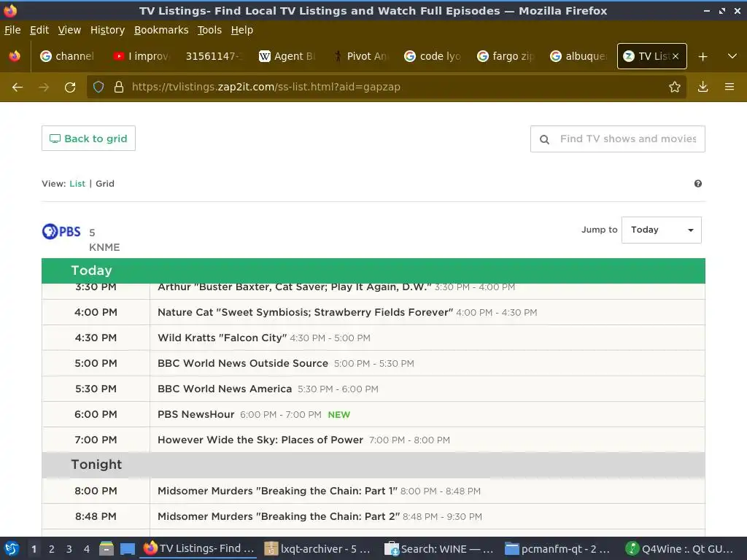Open BBC World News Outside Source listing
The image size is (747, 560).
point(243,363)
